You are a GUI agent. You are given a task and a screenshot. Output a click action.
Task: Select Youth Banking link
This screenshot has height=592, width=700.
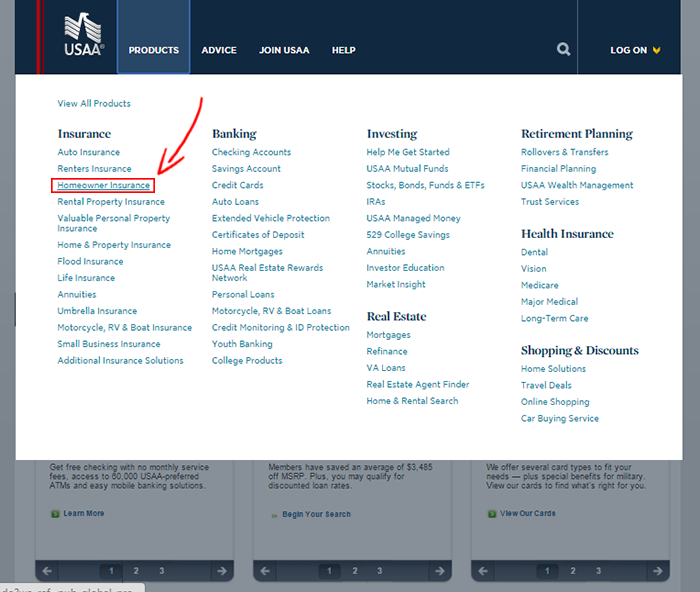242,344
